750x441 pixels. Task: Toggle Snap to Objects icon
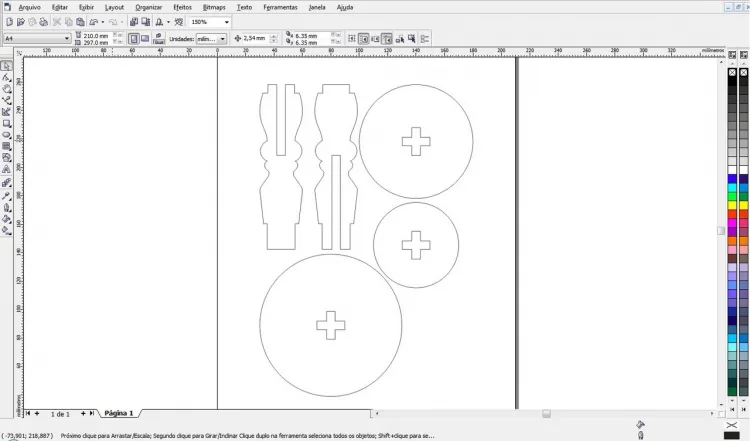375,39
